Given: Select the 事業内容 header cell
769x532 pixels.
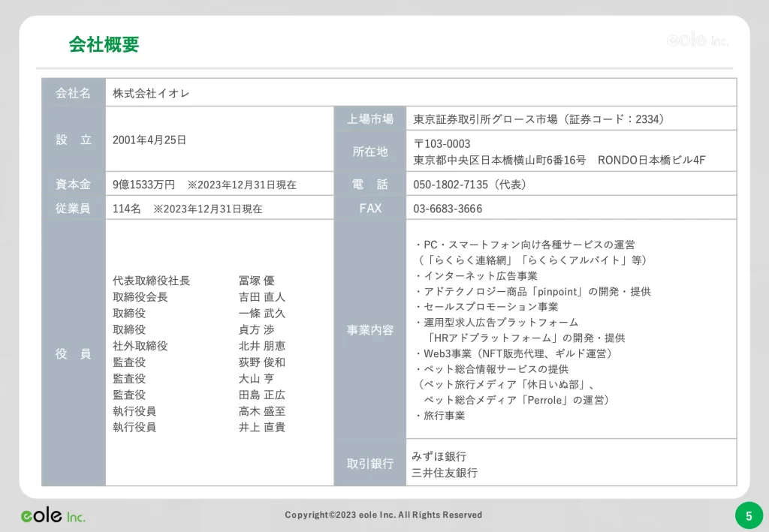Looking at the screenshot, I should click(369, 329).
